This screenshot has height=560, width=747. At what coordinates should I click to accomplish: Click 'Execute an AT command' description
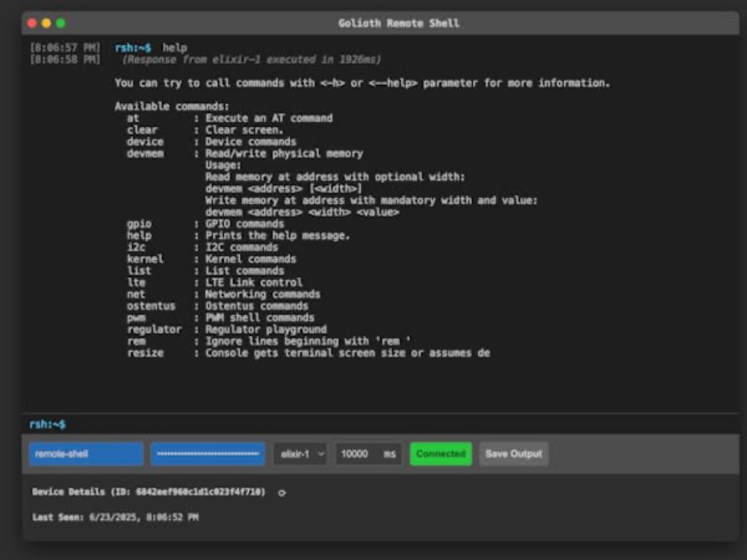click(269, 118)
